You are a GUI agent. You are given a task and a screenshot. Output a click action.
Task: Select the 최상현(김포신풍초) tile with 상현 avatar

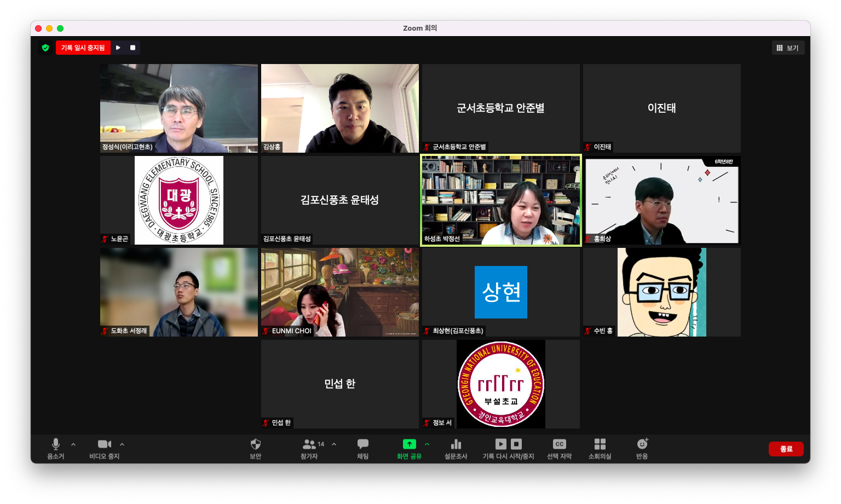[x=501, y=292]
